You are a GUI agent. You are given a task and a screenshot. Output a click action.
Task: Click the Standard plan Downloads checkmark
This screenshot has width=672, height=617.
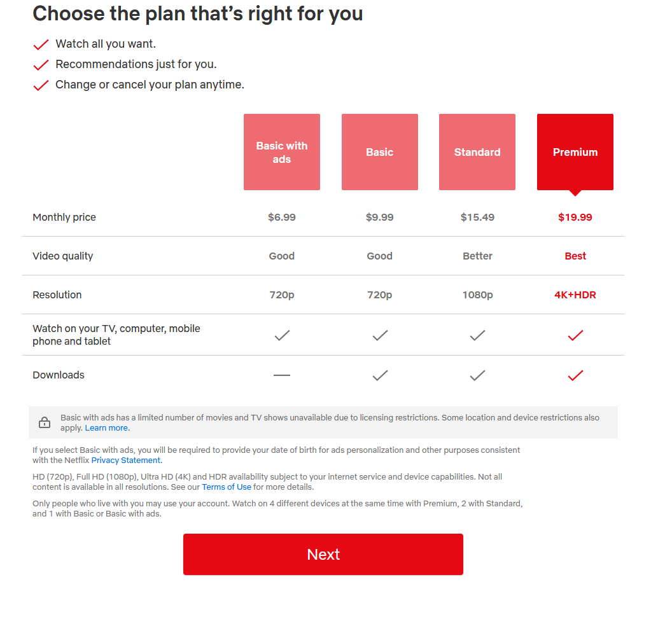pos(477,375)
